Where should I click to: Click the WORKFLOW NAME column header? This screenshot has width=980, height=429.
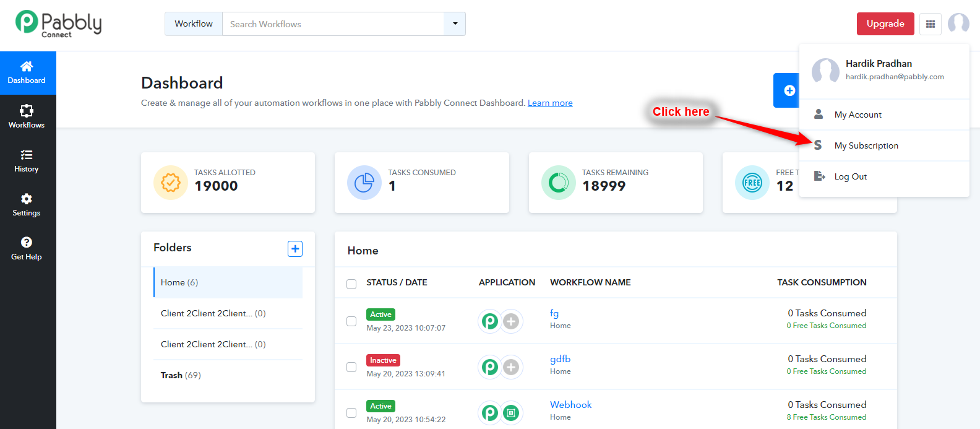(590, 282)
